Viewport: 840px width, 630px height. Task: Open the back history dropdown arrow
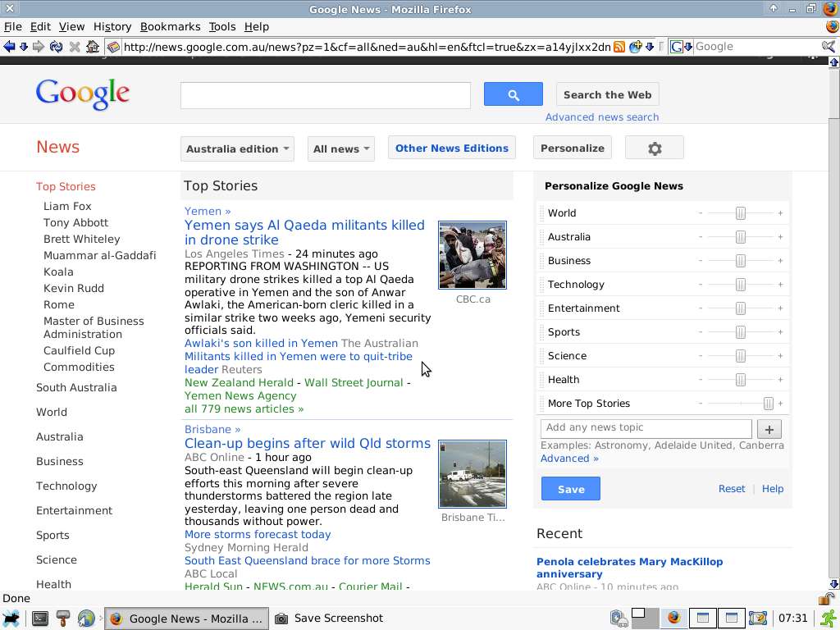[x=24, y=47]
